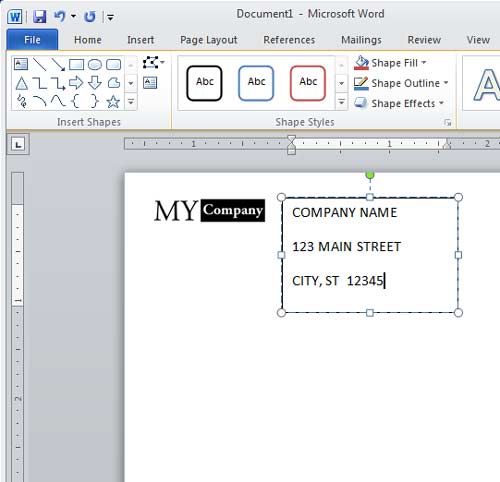Select the Isosceles Triangle shape
Screen dimensions: 500x482
point(22,83)
